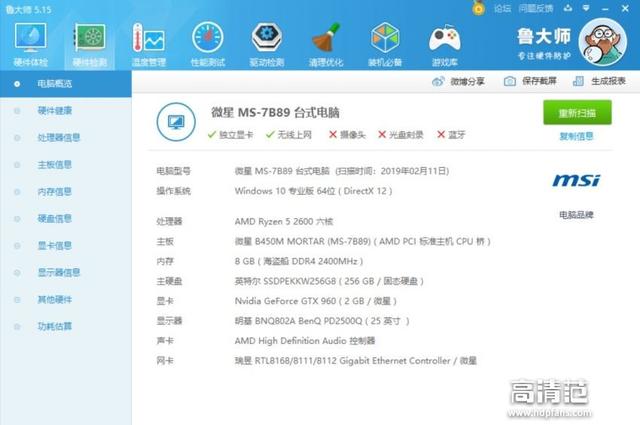This screenshot has height=425, width=640.
Task: Open the 游戏库 gamepad icon
Action: pyautogui.click(x=444, y=45)
